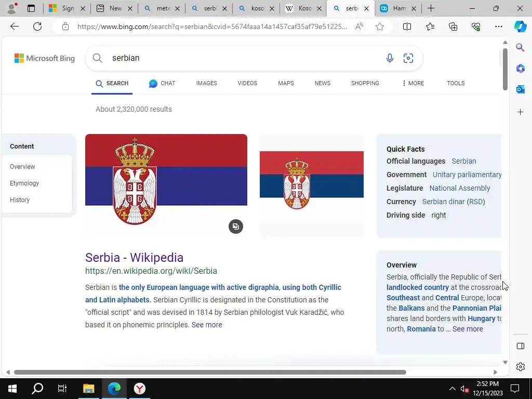
Task: Open Serbian dinar (RSD) link
Action: (453, 202)
